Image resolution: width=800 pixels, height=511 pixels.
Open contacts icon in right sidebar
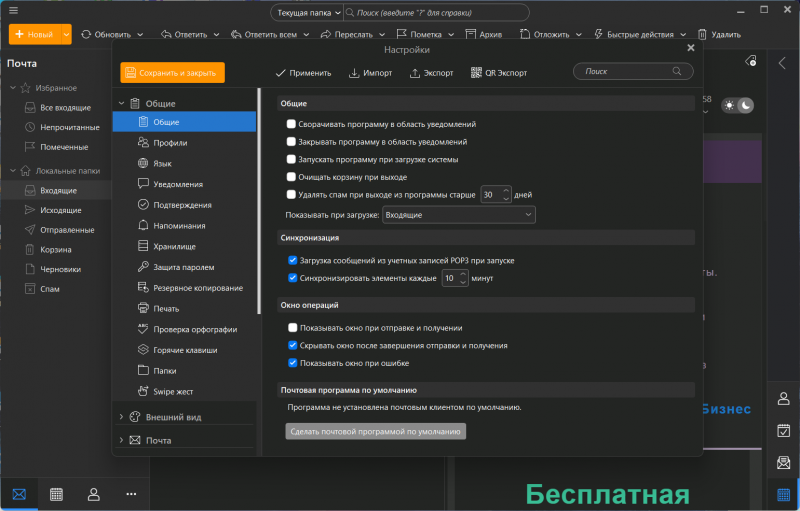tap(784, 398)
